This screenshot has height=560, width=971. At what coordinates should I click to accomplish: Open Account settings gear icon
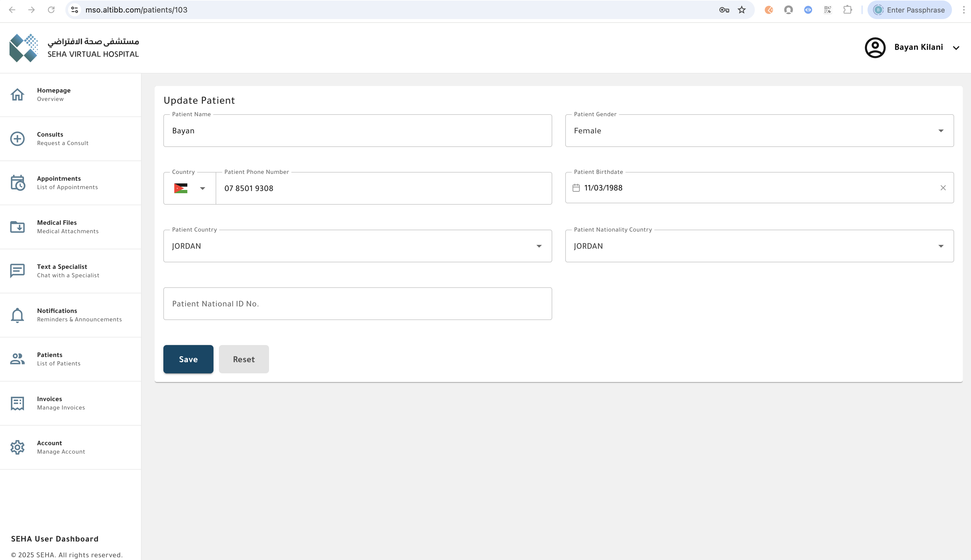17,447
